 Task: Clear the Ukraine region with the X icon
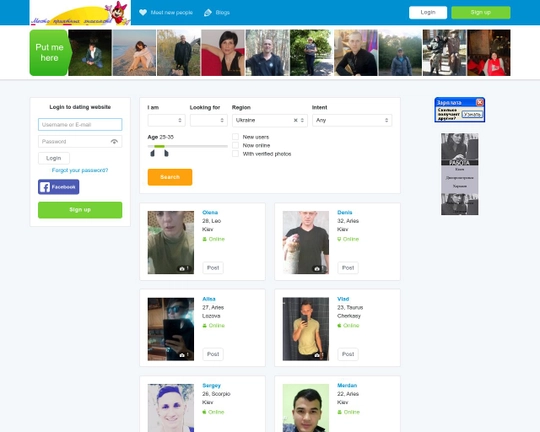pyautogui.click(x=295, y=120)
